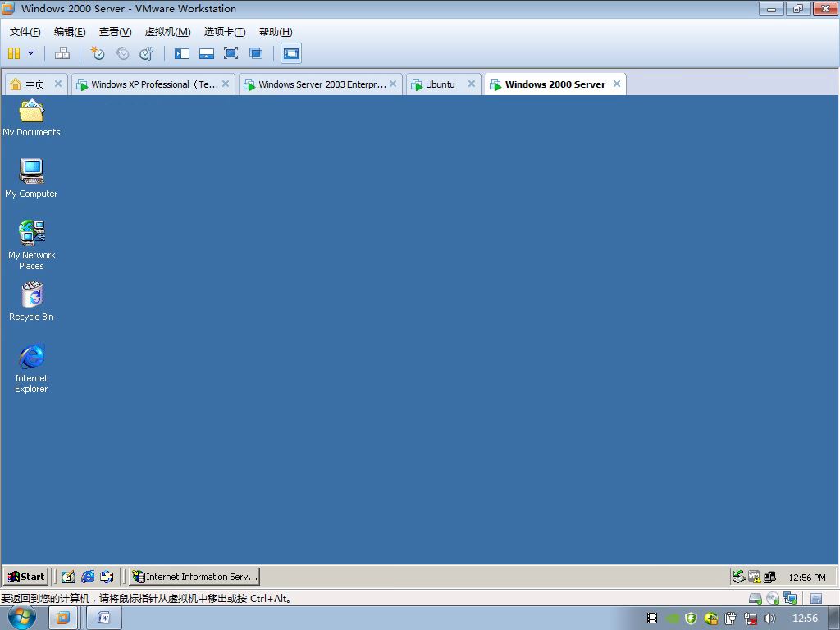Click the message log status icon
The image size is (840, 630).
point(816,598)
